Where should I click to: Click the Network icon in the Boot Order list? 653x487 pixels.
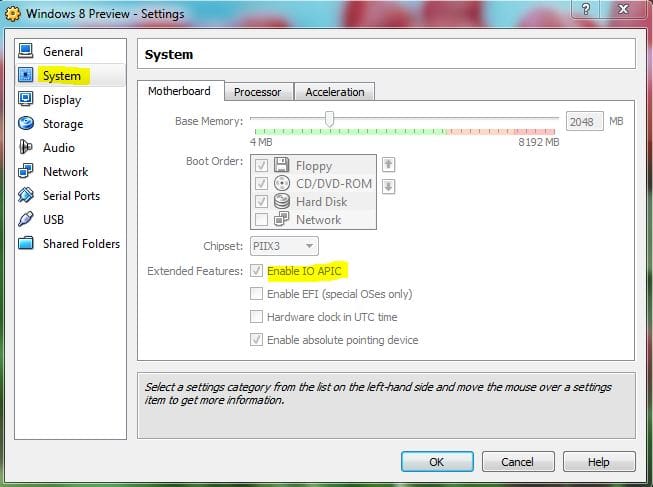click(x=282, y=219)
